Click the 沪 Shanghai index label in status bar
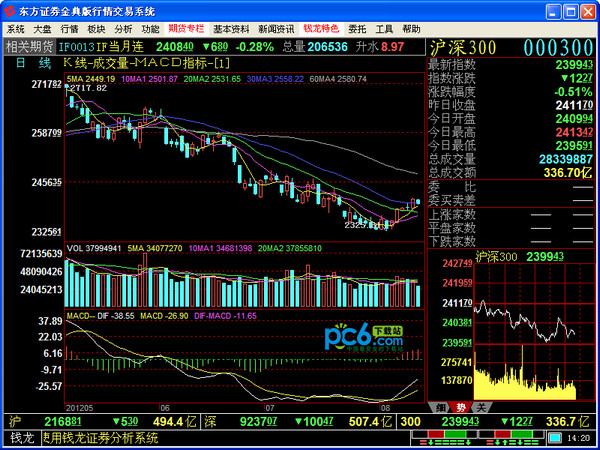The width and height of the screenshot is (600, 450). coord(14,423)
